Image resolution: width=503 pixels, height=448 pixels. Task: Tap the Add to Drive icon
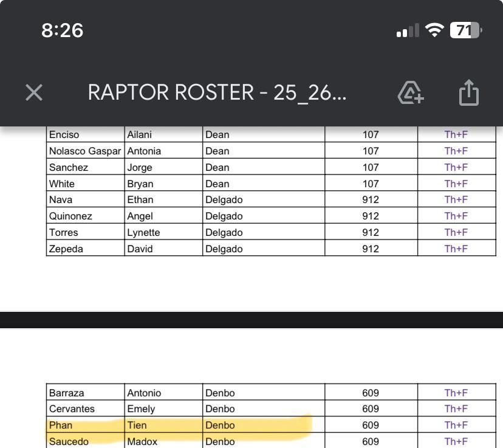[x=411, y=93]
